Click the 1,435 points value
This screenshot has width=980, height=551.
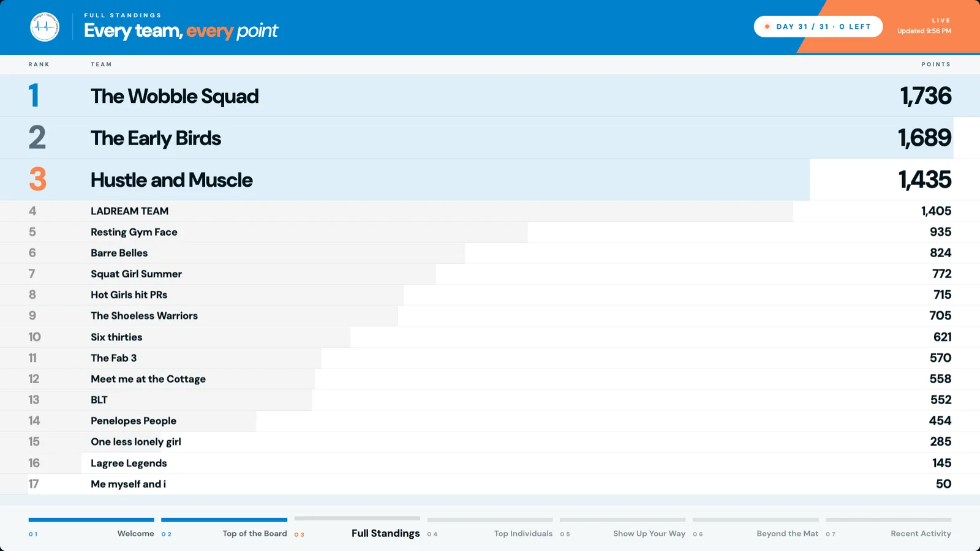click(925, 180)
